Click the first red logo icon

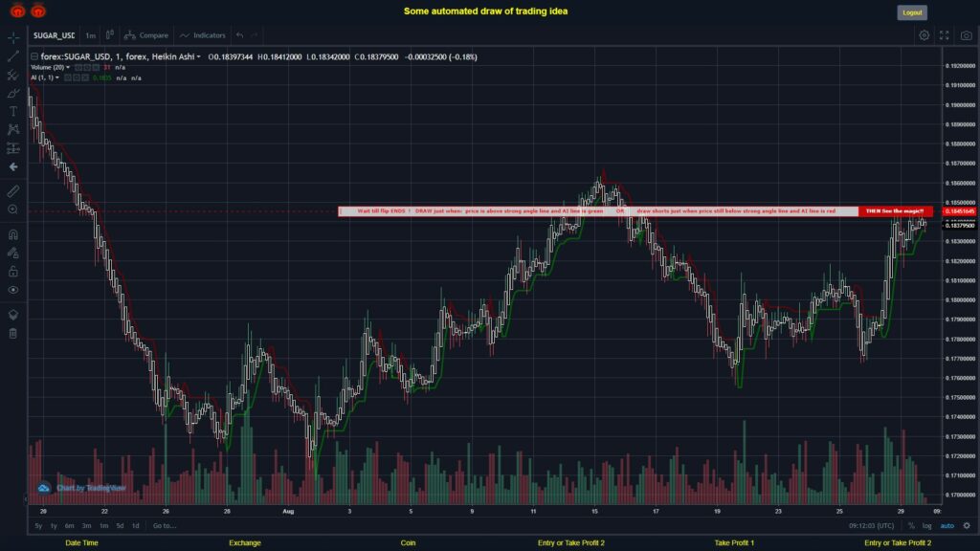(x=17, y=11)
